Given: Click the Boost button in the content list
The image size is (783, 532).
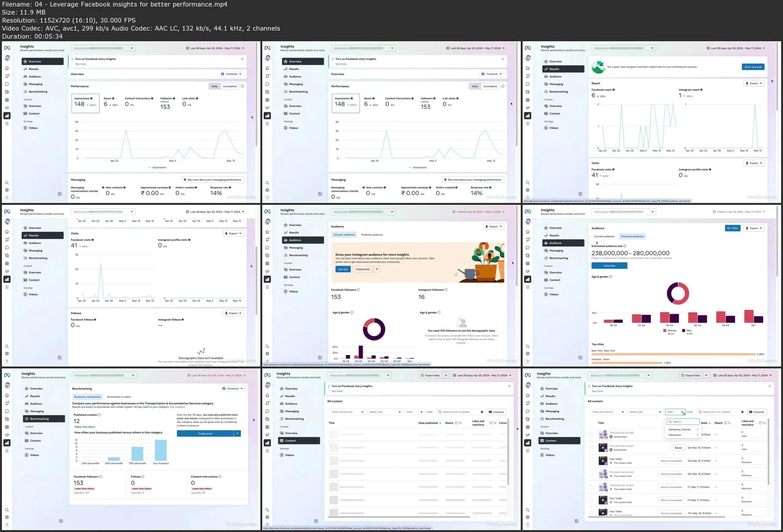Looking at the screenshot, I should point(678,448).
